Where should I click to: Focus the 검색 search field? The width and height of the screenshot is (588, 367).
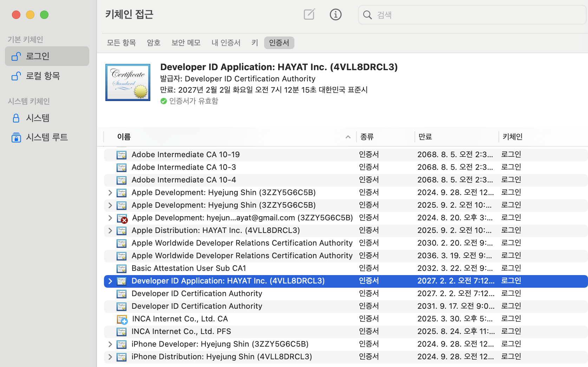pos(472,15)
